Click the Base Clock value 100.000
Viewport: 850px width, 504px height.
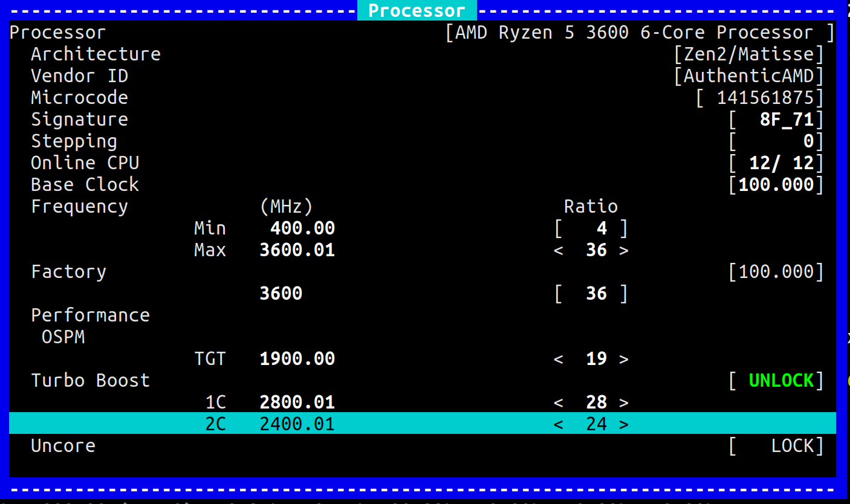click(776, 185)
